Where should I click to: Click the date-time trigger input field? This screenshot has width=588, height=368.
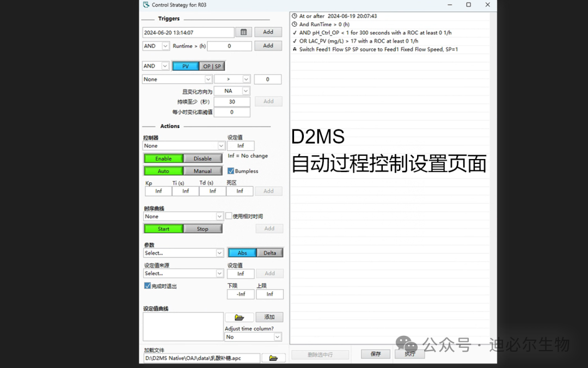[x=188, y=33]
